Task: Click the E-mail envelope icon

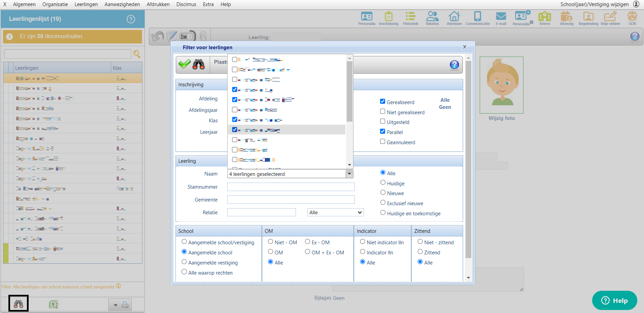Action: [501, 18]
